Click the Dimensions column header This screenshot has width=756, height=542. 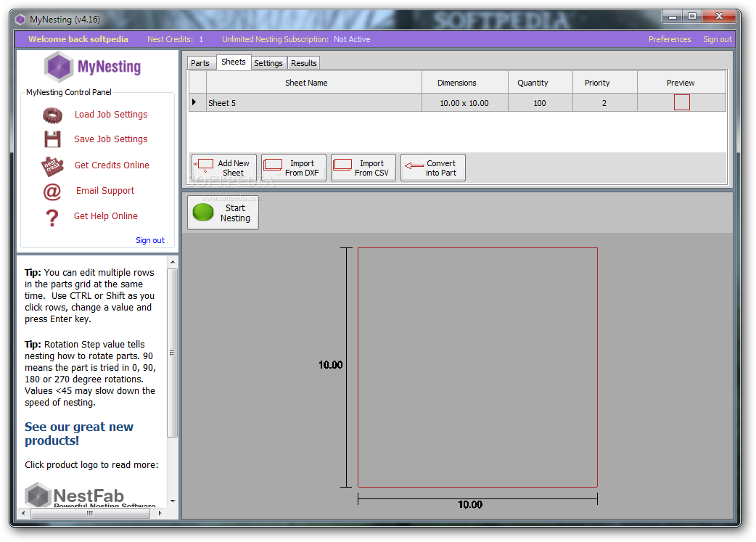tap(465, 83)
